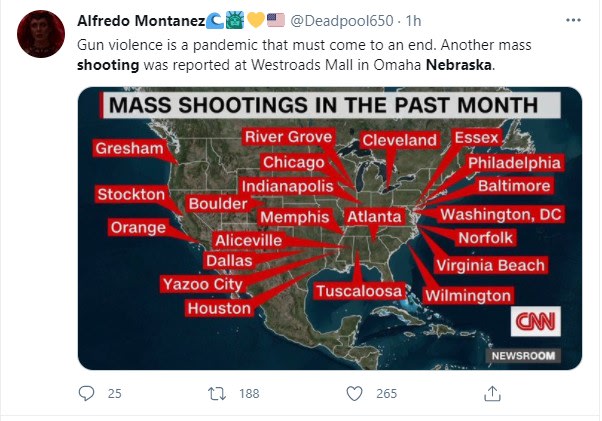Retweet this post using the arrows icon
The image size is (602, 421).
point(217,394)
